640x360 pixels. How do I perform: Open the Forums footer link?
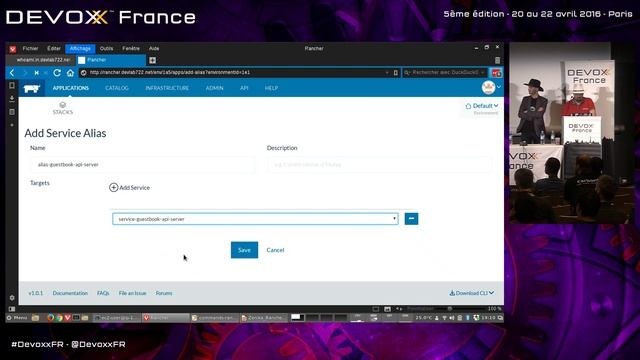coord(164,293)
